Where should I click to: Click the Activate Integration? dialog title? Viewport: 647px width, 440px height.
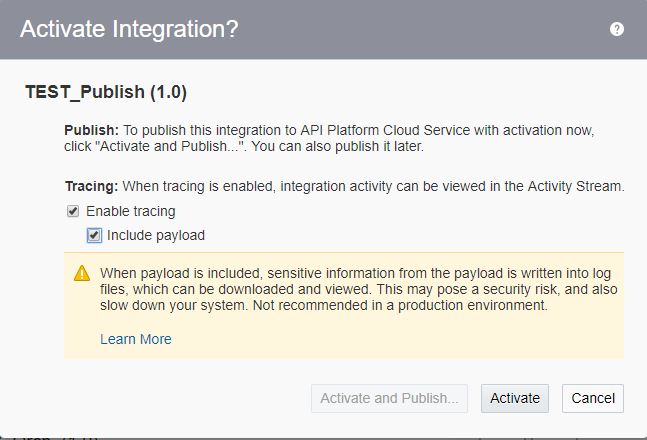pos(129,29)
